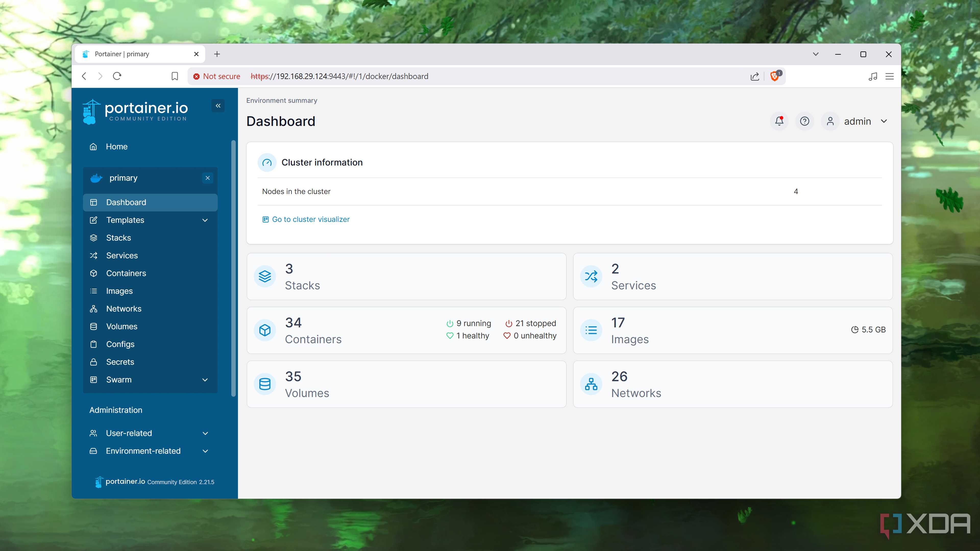The width and height of the screenshot is (980, 551).
Task: Close the Portainer | primary tab
Action: (196, 54)
